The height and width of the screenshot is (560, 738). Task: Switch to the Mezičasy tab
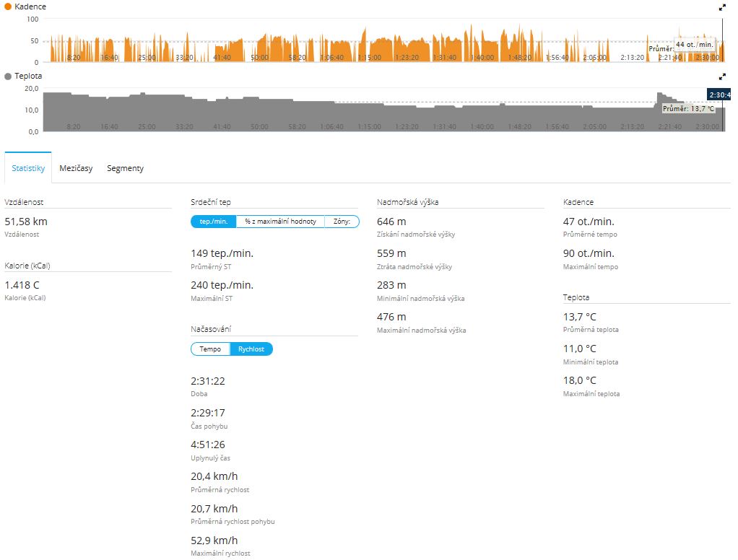76,168
